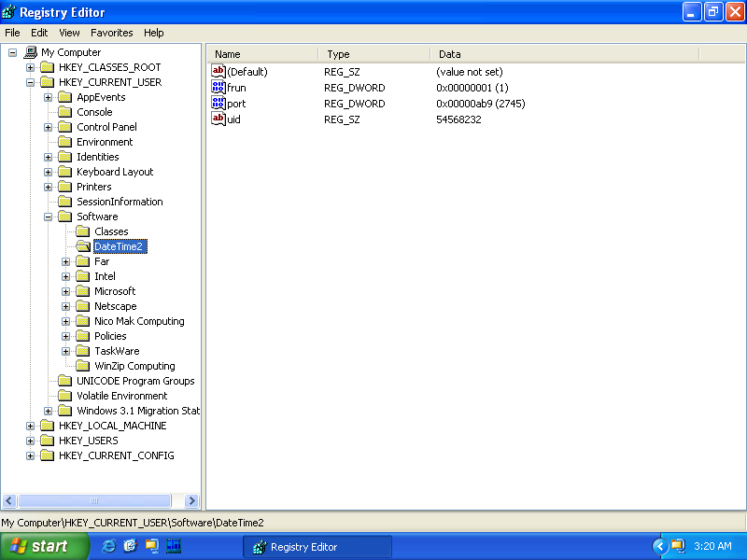Expand the Netscape key

66,306
